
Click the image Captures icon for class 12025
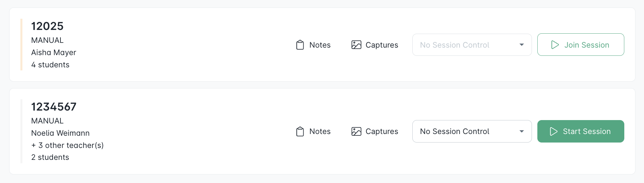[356, 45]
